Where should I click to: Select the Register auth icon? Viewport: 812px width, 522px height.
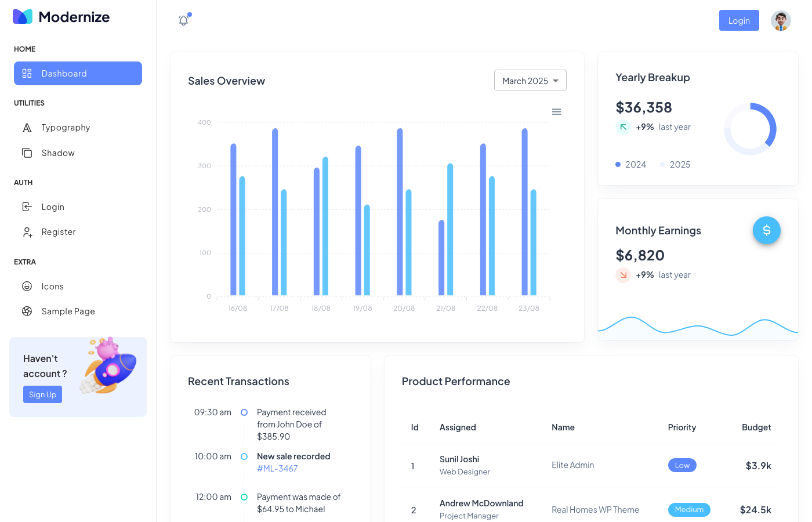tap(27, 231)
